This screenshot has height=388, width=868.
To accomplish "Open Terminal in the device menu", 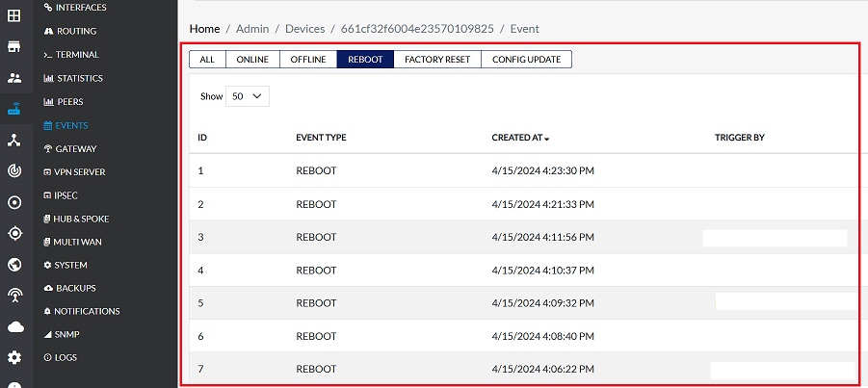I will (x=77, y=55).
